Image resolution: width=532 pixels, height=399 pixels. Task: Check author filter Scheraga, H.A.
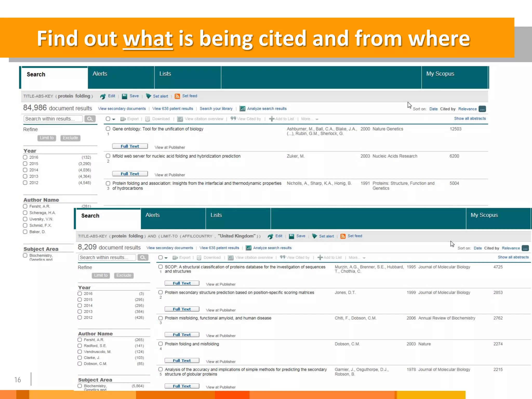(25, 213)
